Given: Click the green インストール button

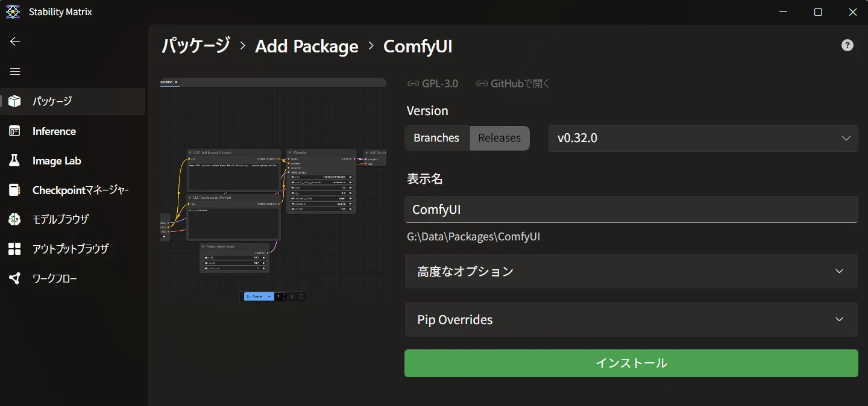Looking at the screenshot, I should tap(631, 363).
